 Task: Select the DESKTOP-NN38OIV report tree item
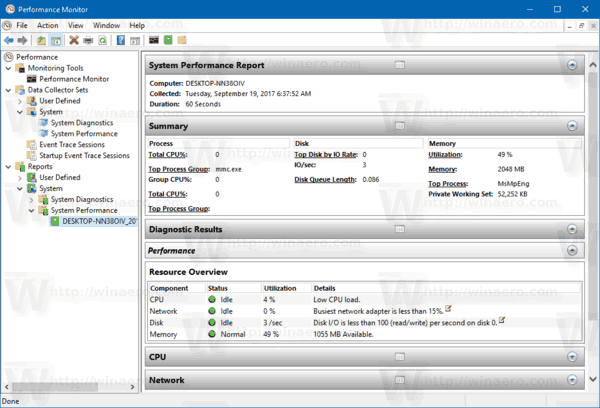click(99, 221)
